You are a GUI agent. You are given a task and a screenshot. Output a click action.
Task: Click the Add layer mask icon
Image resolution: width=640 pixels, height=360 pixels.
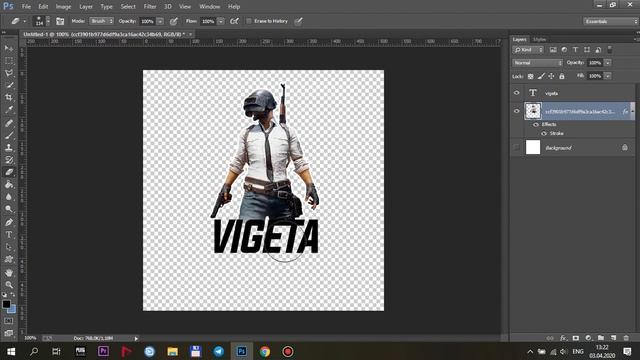point(576,338)
